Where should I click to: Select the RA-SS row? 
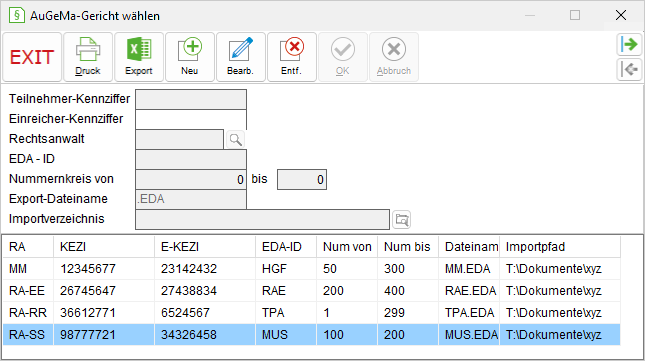[311, 335]
